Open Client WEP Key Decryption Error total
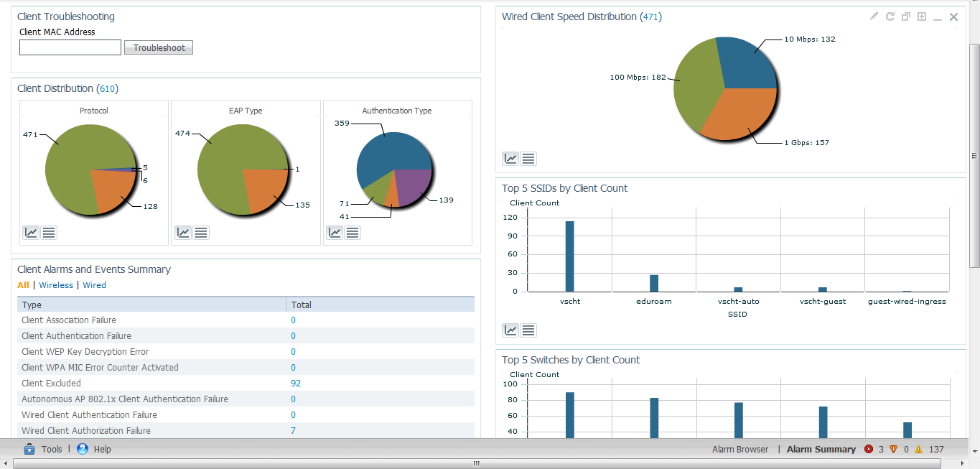The image size is (980, 469). click(293, 352)
